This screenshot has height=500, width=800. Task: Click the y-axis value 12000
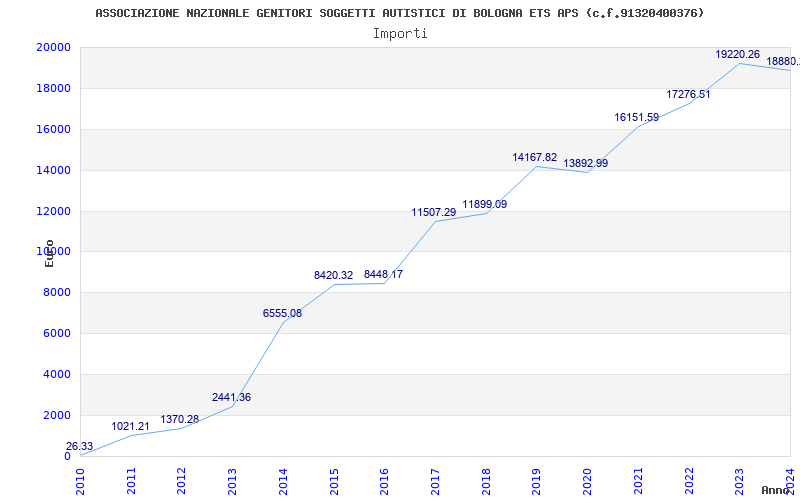tap(53, 211)
